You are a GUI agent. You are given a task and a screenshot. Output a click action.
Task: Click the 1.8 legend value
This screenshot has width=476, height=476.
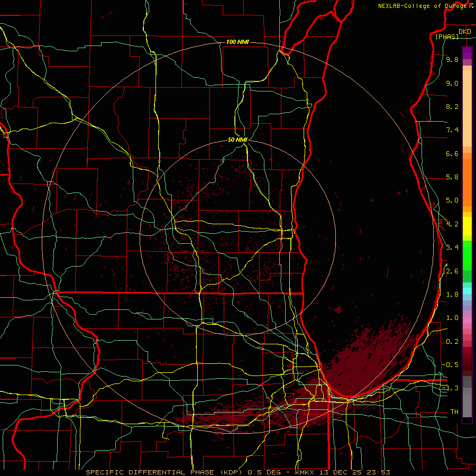(x=452, y=295)
